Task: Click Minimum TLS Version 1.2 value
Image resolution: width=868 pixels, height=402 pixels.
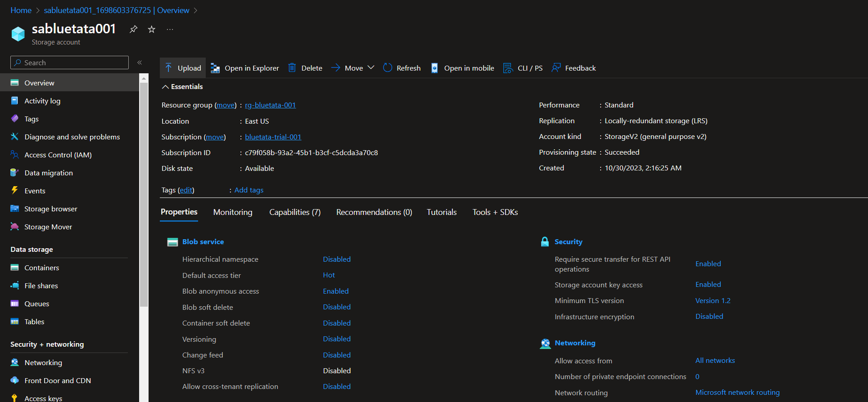Action: 713,301
